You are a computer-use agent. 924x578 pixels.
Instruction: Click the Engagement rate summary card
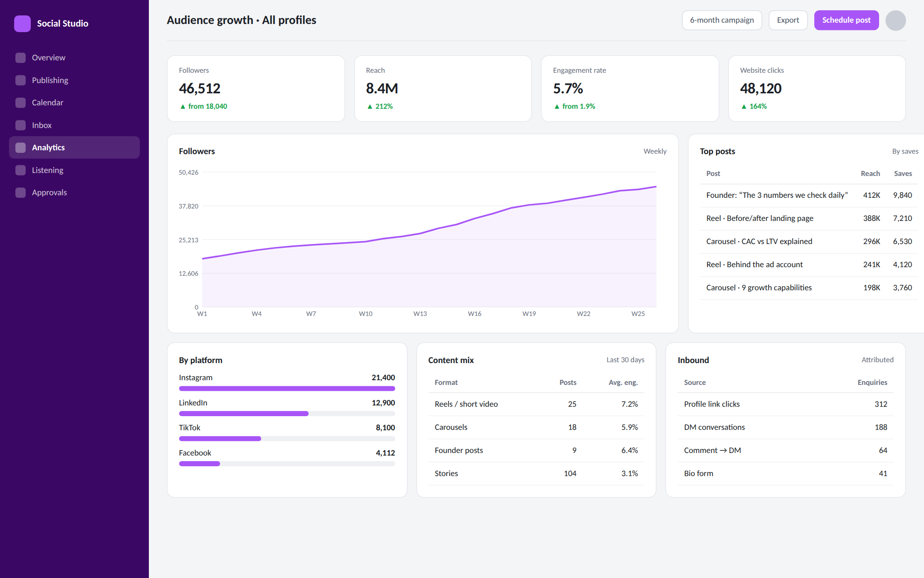pyautogui.click(x=630, y=89)
